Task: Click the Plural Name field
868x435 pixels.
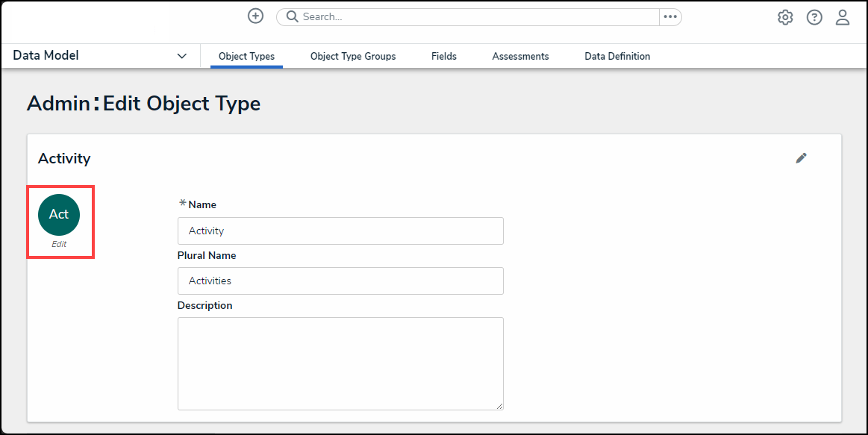Action: pyautogui.click(x=340, y=281)
